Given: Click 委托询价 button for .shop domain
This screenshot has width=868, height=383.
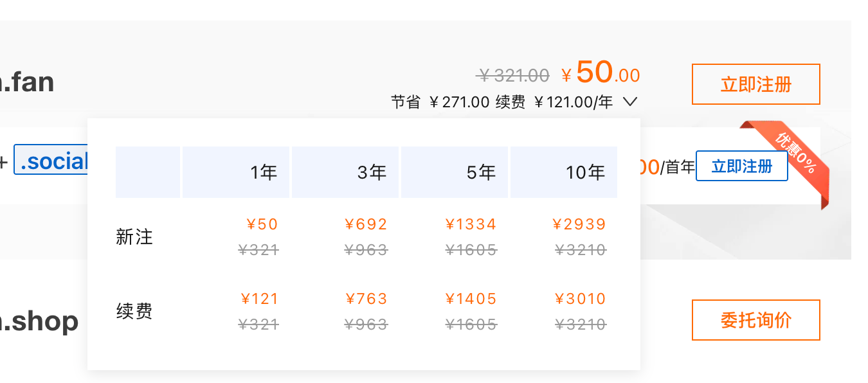Looking at the screenshot, I should [x=756, y=320].
